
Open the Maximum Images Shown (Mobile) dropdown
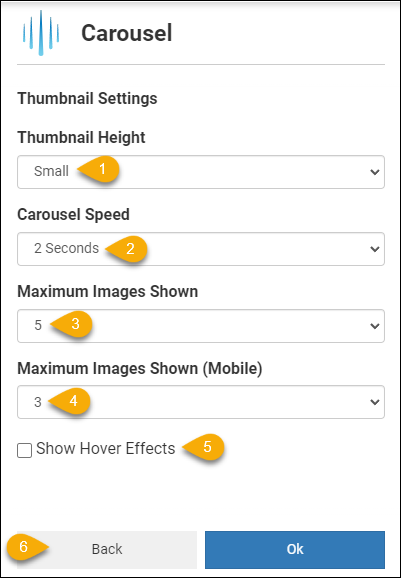tap(201, 402)
